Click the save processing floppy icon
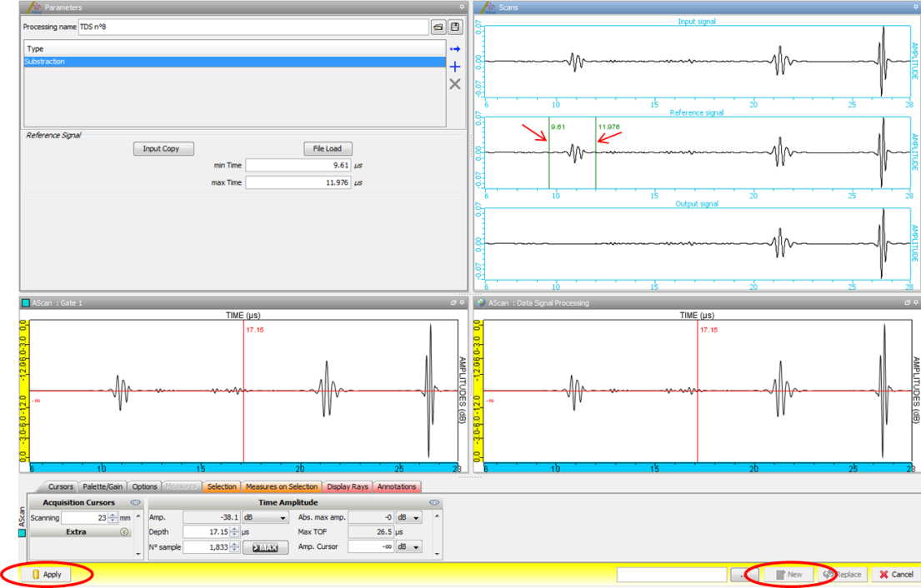The image size is (921, 588). click(x=455, y=27)
